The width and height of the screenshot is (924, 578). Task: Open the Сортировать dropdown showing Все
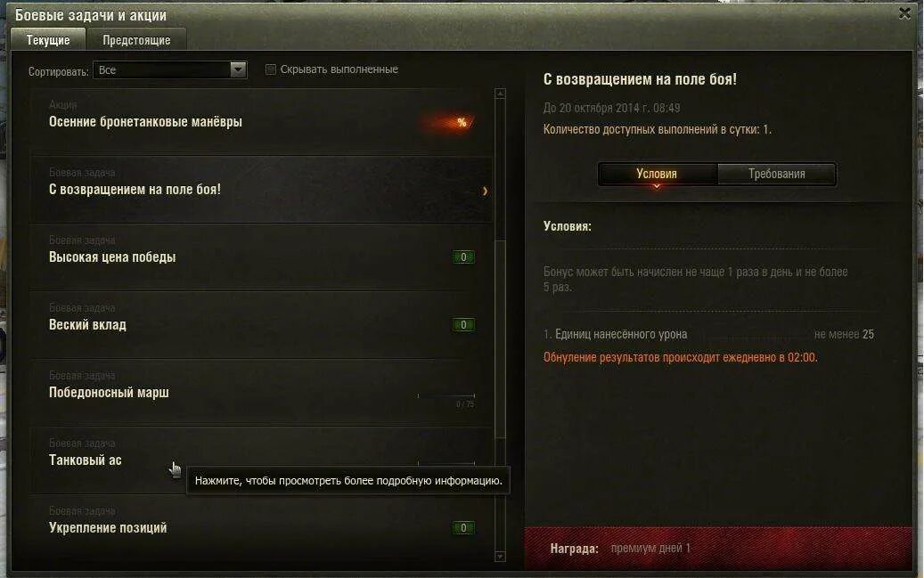(x=169, y=70)
